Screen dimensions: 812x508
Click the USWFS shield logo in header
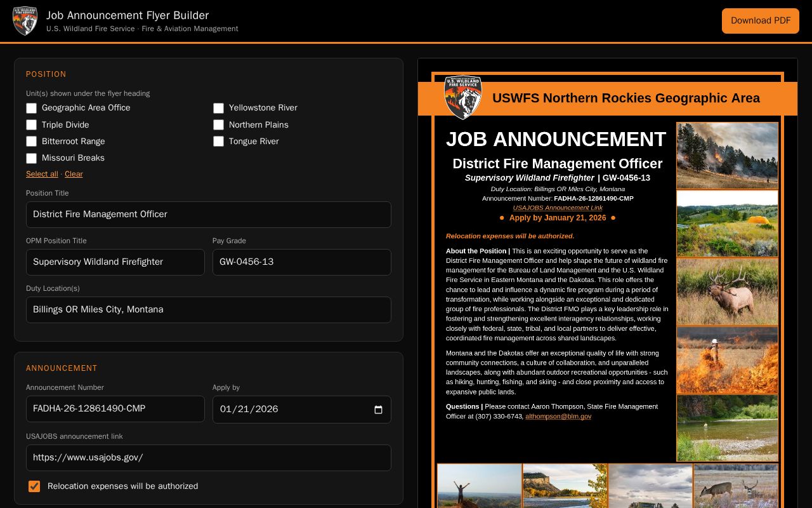point(25,21)
